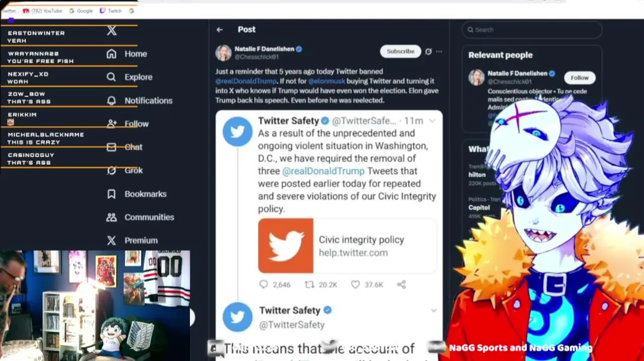Go back with the Post arrow
The image size is (644, 361).
coord(220,30)
